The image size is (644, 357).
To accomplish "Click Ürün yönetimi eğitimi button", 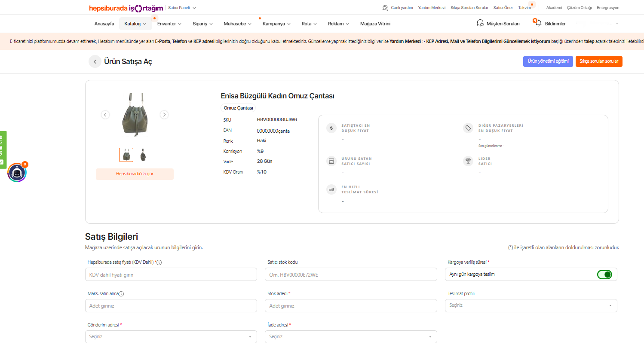I will (x=548, y=61).
